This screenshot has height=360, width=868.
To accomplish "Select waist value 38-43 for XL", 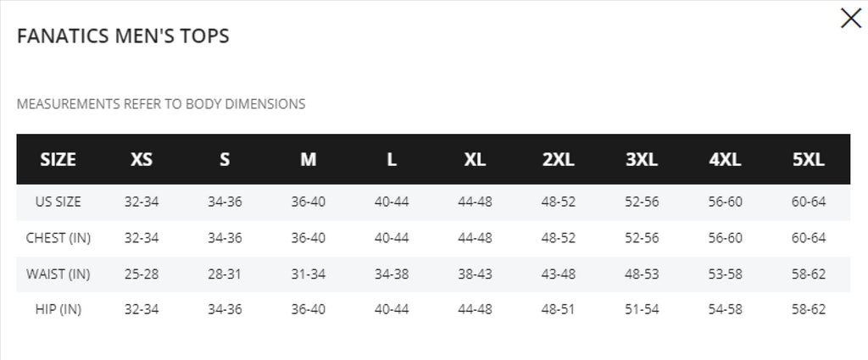I will click(x=475, y=274).
